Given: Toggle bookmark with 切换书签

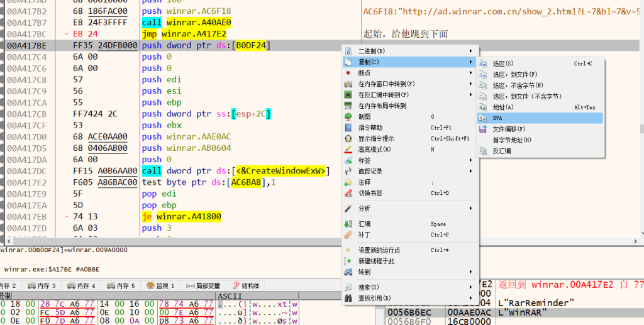Looking at the screenshot, I should [x=370, y=193].
